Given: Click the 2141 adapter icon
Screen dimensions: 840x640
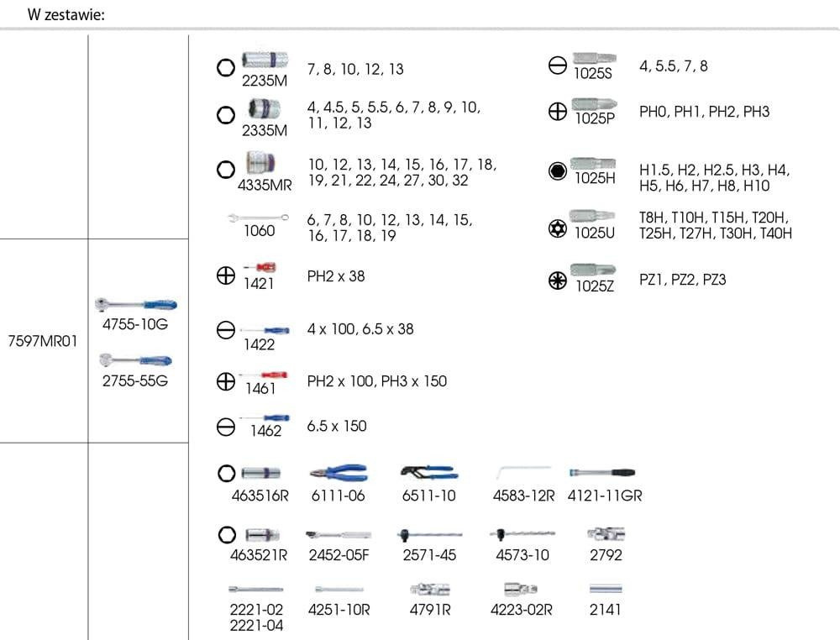Looking at the screenshot, I should (606, 590).
